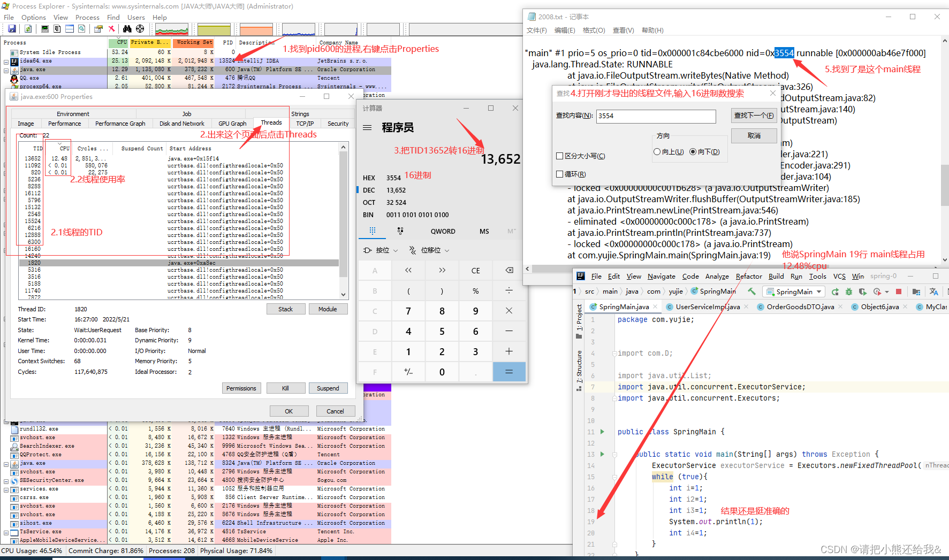Click the Permissions button
The width and height of the screenshot is (949, 560).
point(241,388)
